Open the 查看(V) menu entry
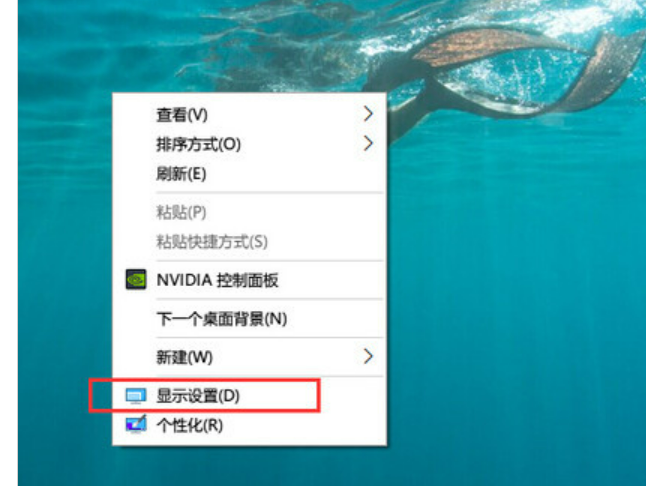 tap(249, 114)
